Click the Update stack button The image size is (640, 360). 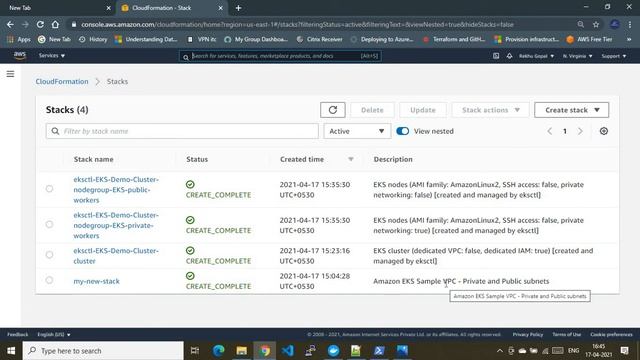[423, 110]
